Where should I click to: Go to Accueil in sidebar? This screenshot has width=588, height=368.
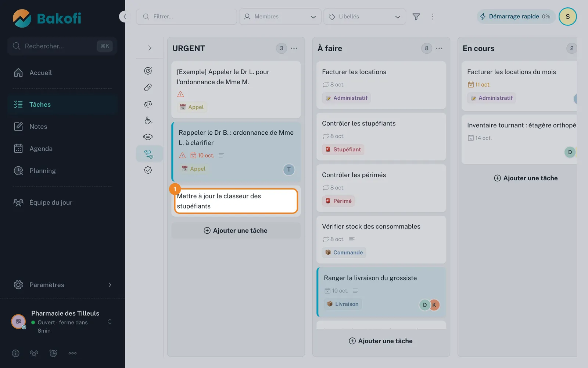tap(62, 73)
